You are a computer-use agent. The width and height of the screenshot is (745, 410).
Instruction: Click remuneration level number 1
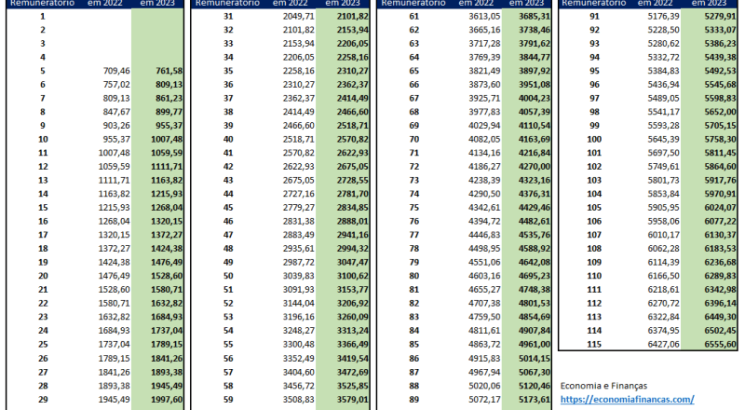coord(43,17)
